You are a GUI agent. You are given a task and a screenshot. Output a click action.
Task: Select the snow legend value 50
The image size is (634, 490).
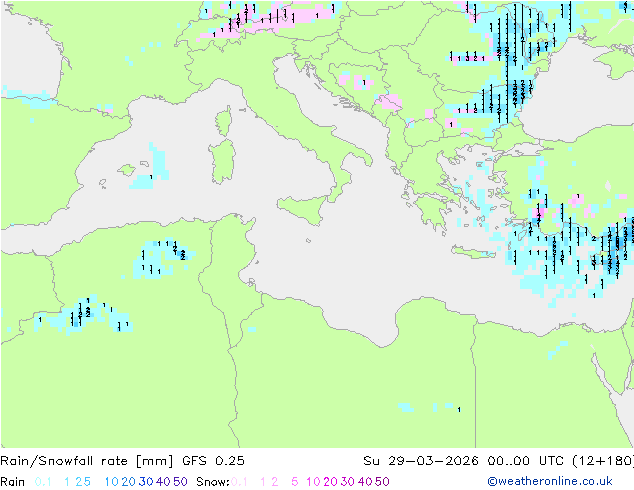point(382,482)
